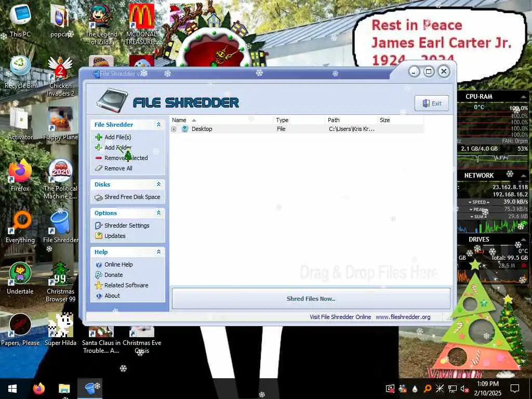
Task: Click the Path column header
Action: click(351, 120)
